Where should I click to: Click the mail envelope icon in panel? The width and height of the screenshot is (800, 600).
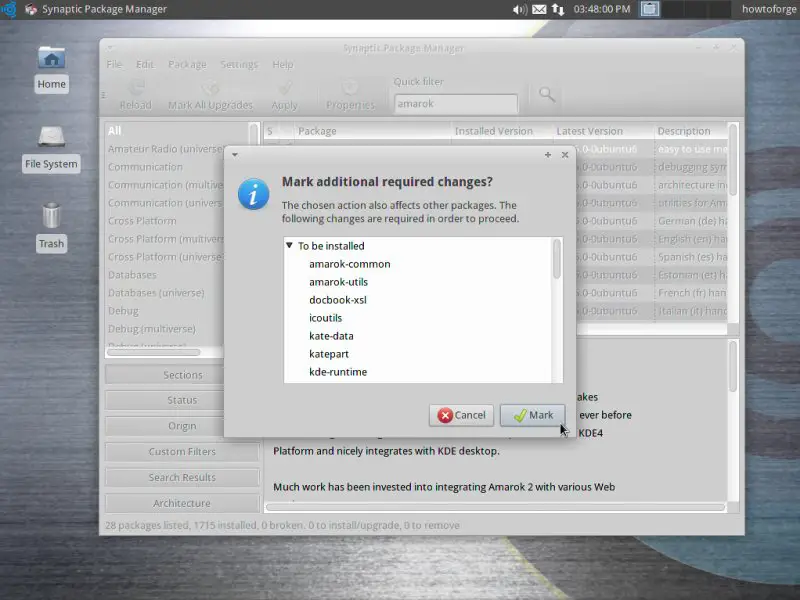tap(539, 9)
